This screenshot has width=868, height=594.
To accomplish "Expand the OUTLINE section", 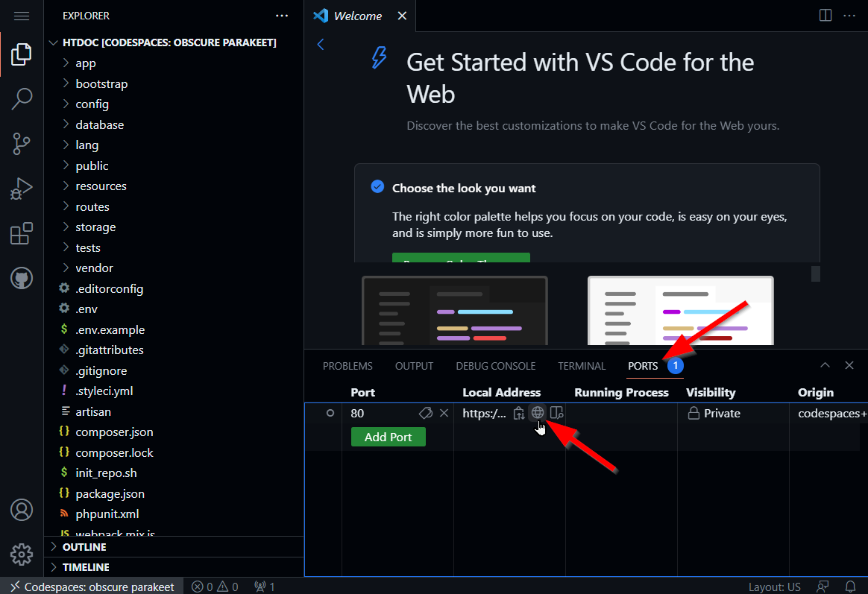I will [174, 547].
